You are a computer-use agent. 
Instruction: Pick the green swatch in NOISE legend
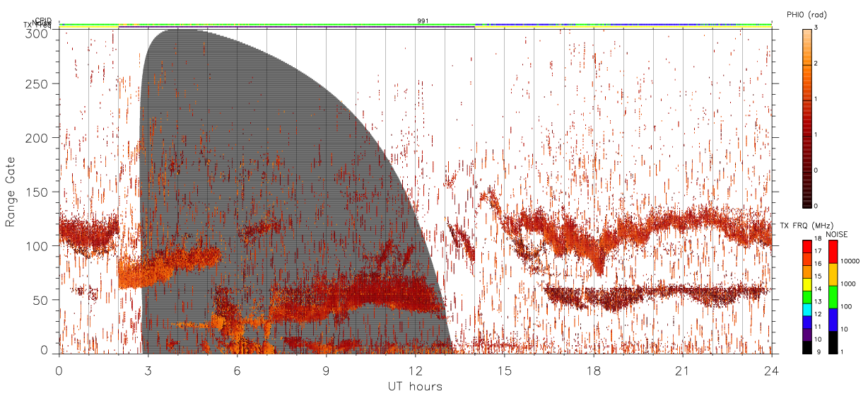833,297
